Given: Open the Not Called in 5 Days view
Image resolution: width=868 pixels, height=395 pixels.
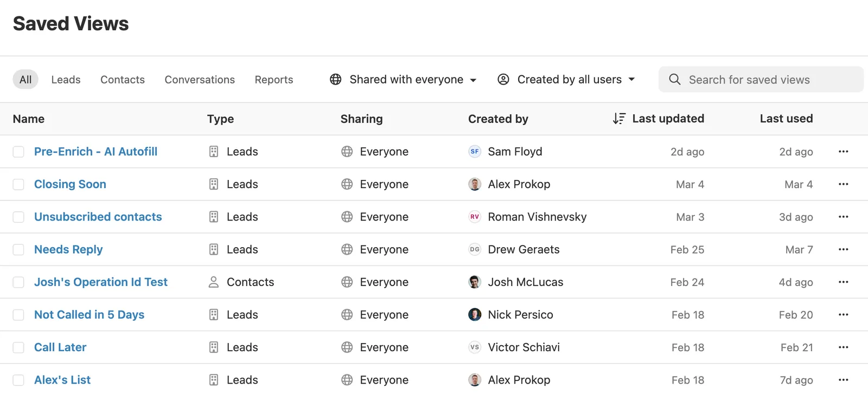Looking at the screenshot, I should pyautogui.click(x=89, y=315).
